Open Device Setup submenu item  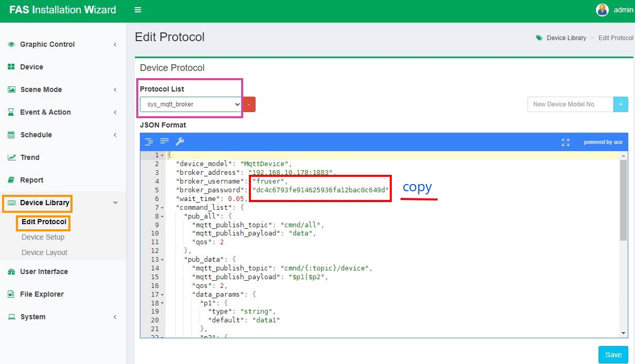pyautogui.click(x=43, y=237)
